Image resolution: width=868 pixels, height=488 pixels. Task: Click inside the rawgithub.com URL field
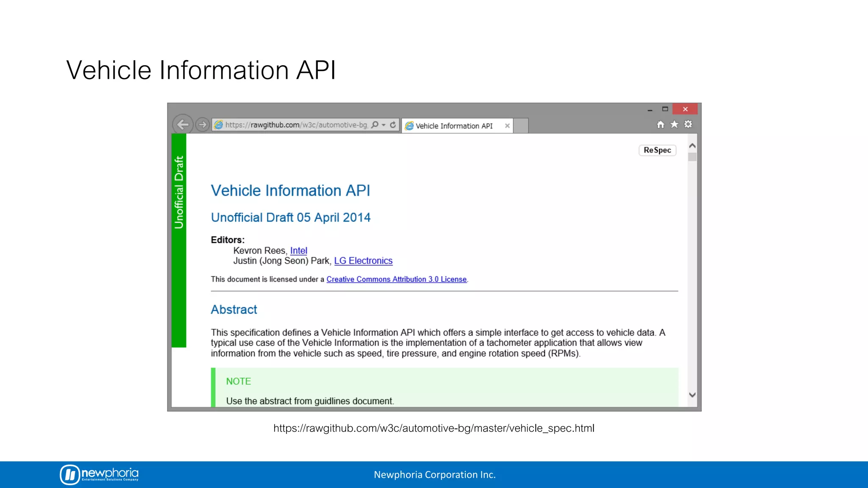(297, 125)
